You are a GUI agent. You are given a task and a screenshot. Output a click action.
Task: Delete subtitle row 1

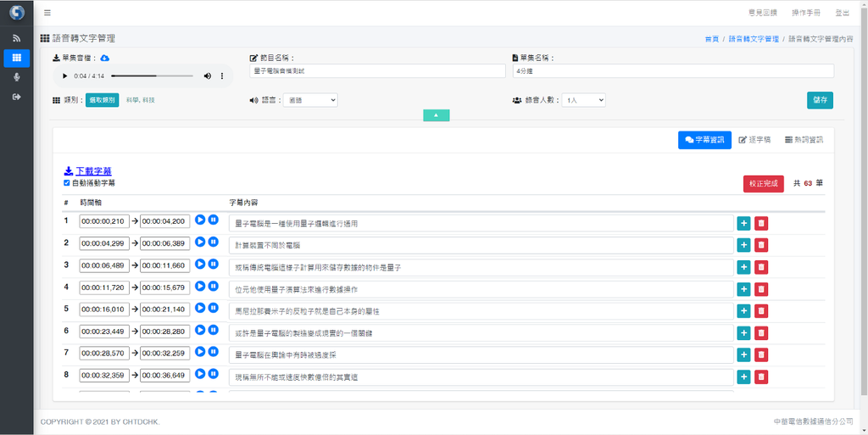pos(761,223)
